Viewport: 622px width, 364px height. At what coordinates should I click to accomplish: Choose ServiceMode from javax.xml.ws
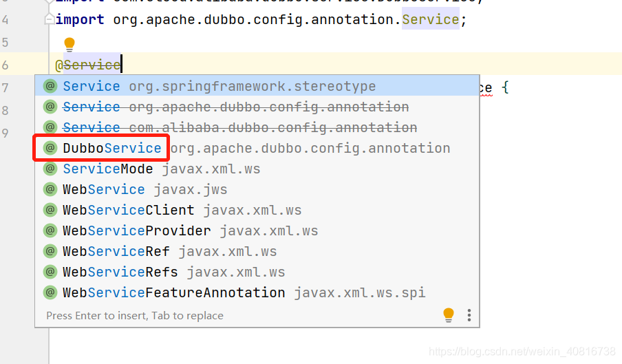257,169
